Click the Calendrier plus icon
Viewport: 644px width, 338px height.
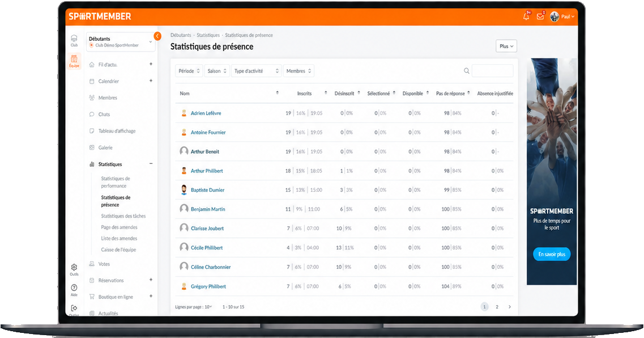click(x=151, y=81)
